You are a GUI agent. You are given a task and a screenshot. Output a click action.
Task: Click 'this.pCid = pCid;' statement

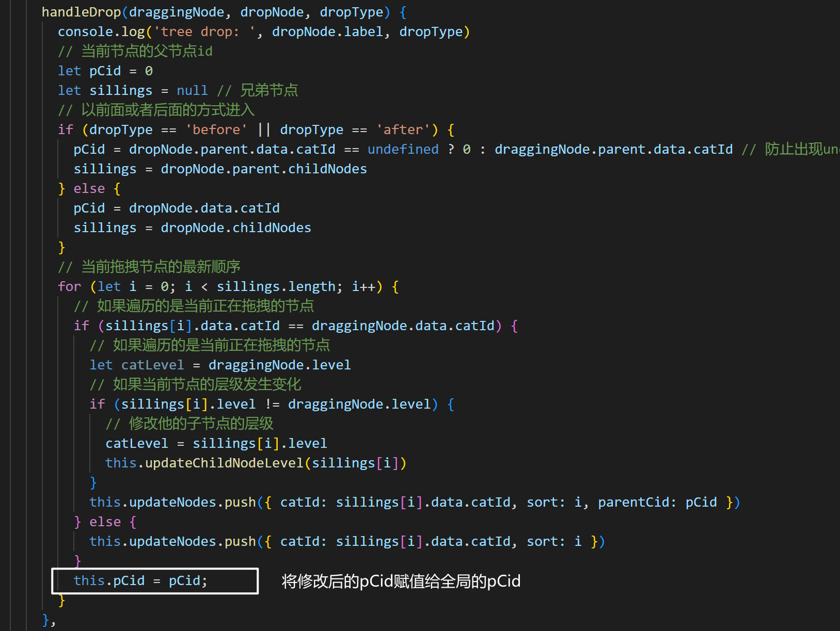[140, 580]
